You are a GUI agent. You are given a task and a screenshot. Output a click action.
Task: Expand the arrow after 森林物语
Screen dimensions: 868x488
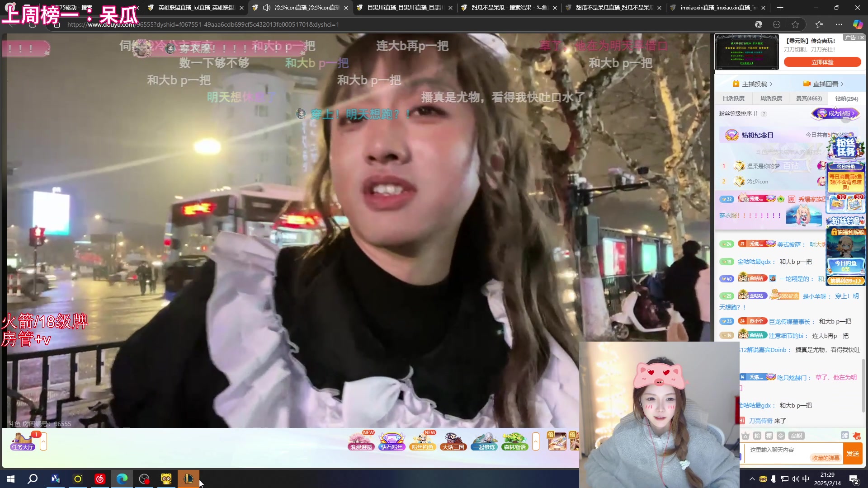536,441
